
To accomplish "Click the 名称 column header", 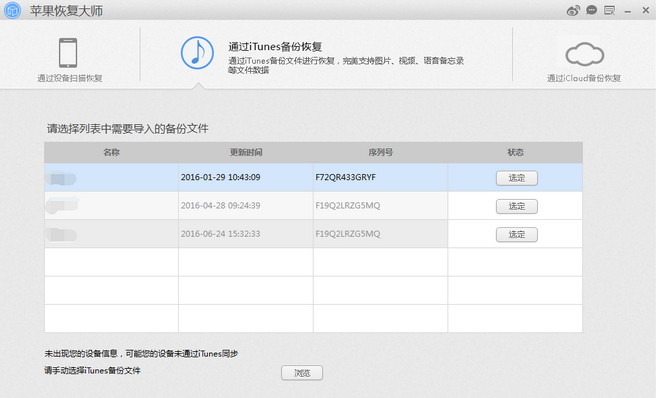I will 111,152.
